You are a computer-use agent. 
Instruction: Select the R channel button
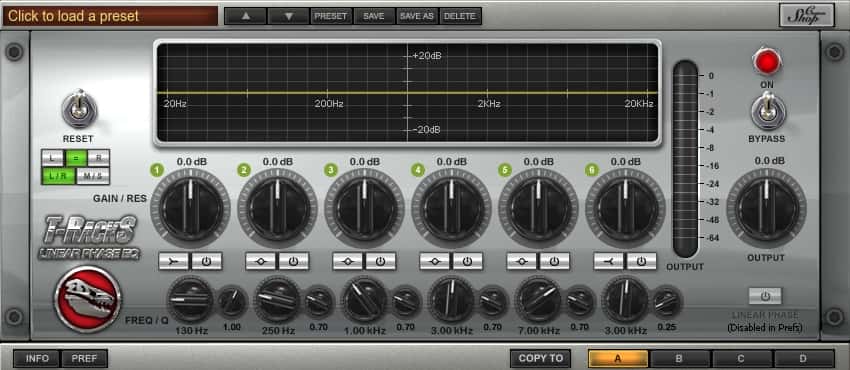[x=99, y=158]
